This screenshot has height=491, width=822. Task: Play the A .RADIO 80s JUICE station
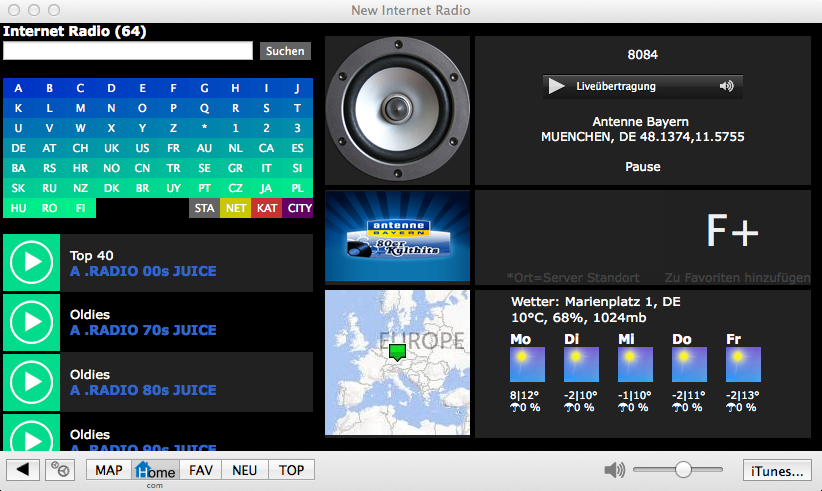click(31, 381)
